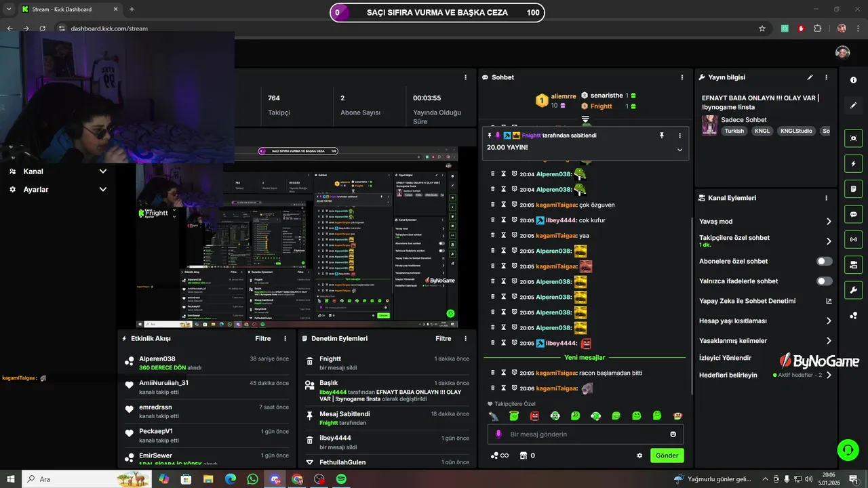Viewport: 868px width, 488px height.
Task: Open Denetim Eylemleri Filtre dropdown
Action: (443, 338)
